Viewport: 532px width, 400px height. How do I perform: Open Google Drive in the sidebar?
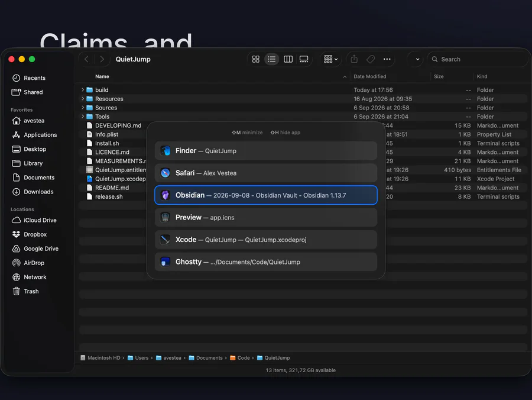(x=35, y=249)
